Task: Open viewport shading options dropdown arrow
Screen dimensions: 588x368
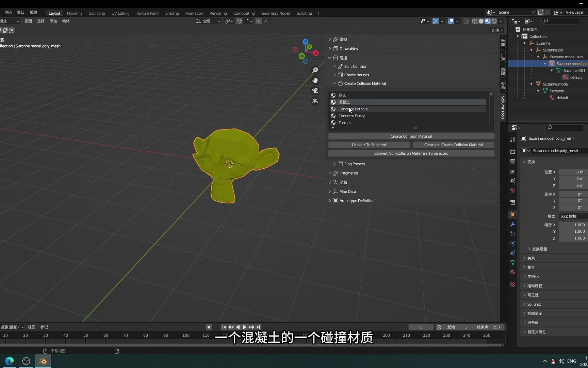Action: [501, 21]
